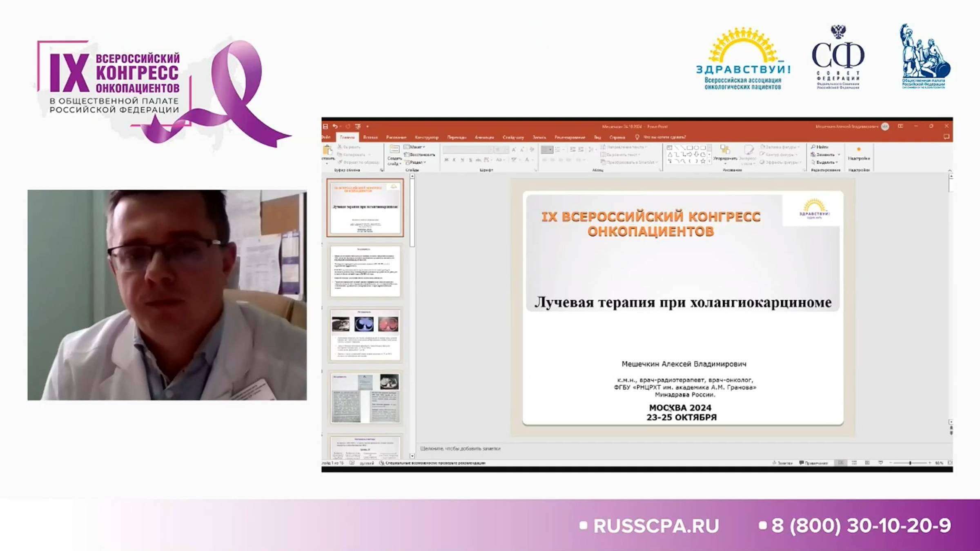This screenshot has width=980, height=551.
Task: Expand the Макет layout dropdown
Action: [x=416, y=147]
